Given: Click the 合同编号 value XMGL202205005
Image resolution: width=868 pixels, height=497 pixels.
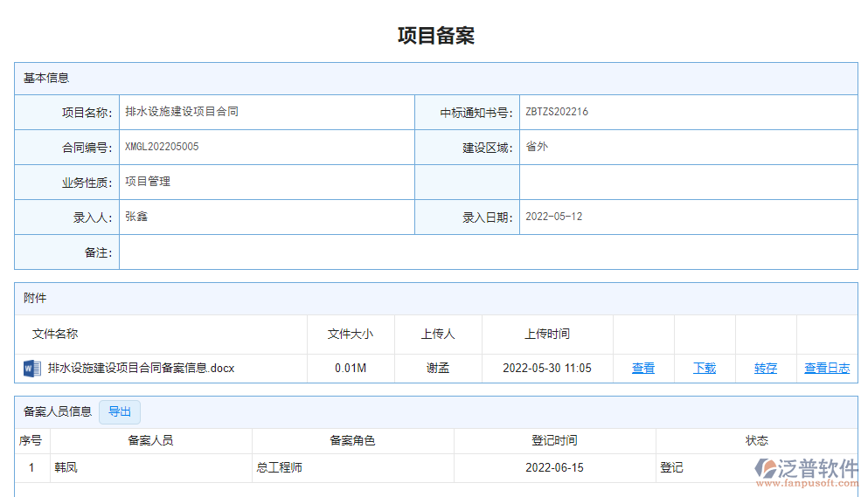Looking at the screenshot, I should click(x=162, y=147).
